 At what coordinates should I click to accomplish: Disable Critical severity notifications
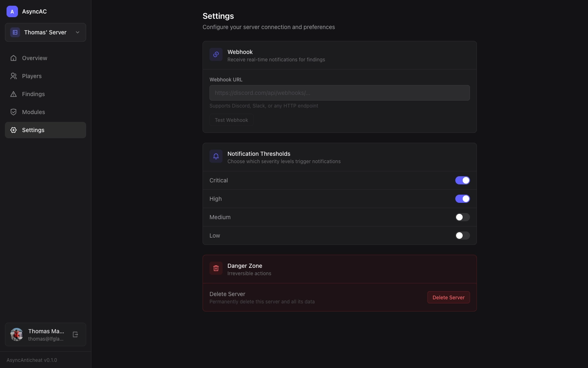click(x=462, y=180)
